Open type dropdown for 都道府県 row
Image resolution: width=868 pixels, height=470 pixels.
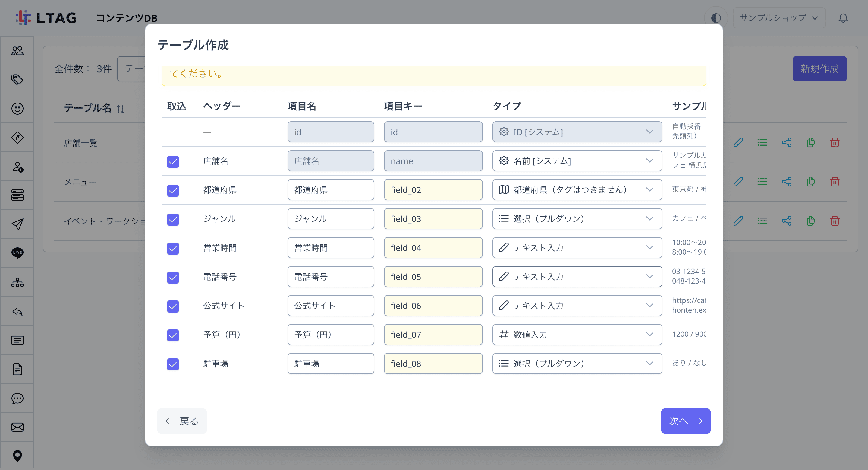[577, 190]
